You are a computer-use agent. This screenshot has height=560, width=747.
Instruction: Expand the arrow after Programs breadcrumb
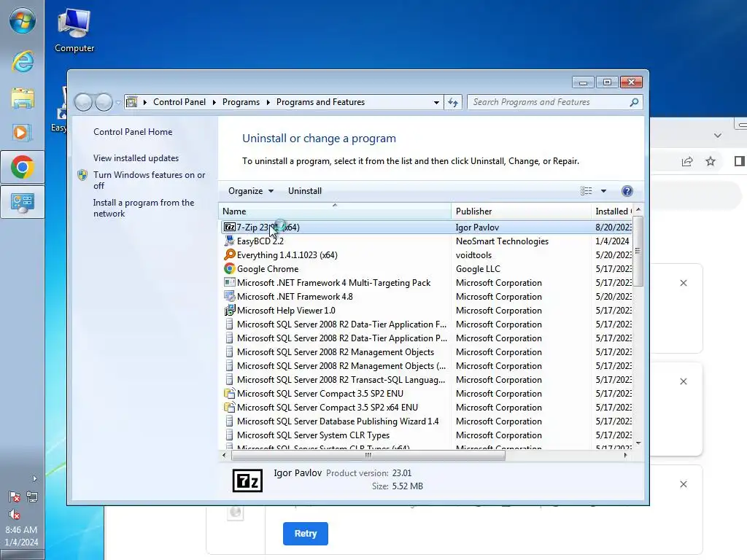(268, 102)
